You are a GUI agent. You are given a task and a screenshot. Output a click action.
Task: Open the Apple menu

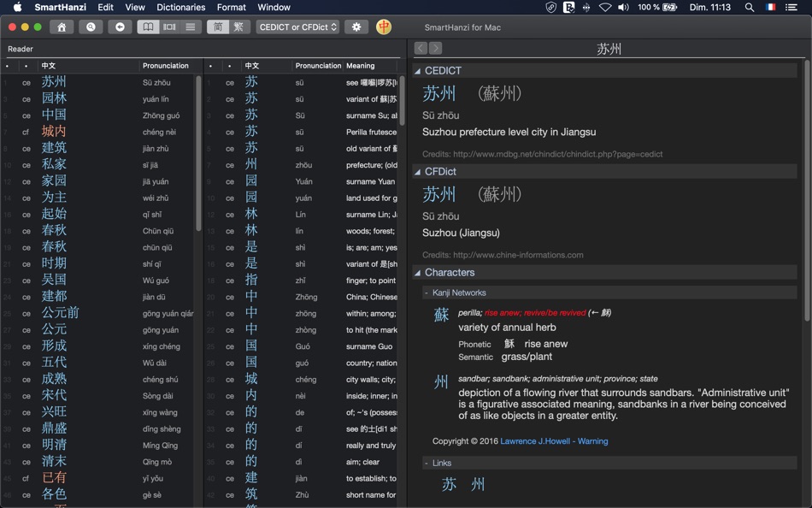[17, 7]
